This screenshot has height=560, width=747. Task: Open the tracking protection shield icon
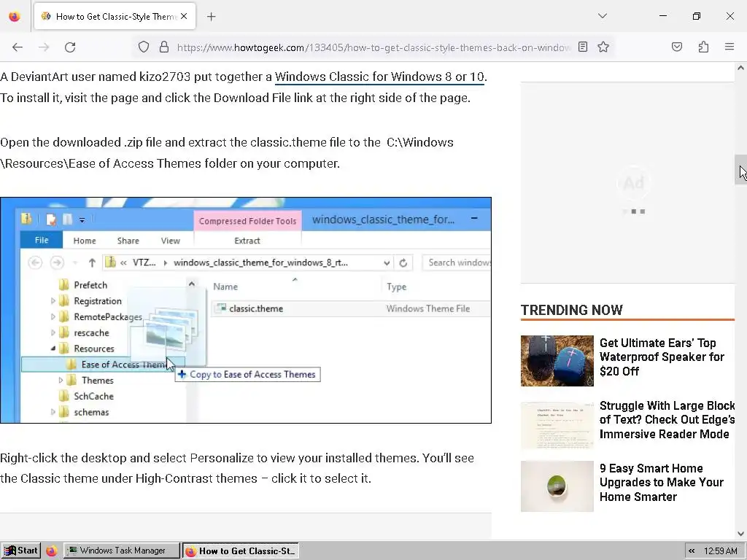coord(144,47)
